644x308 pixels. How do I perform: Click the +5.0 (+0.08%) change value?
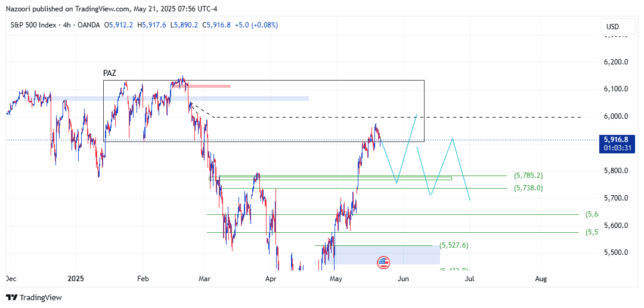click(256, 25)
